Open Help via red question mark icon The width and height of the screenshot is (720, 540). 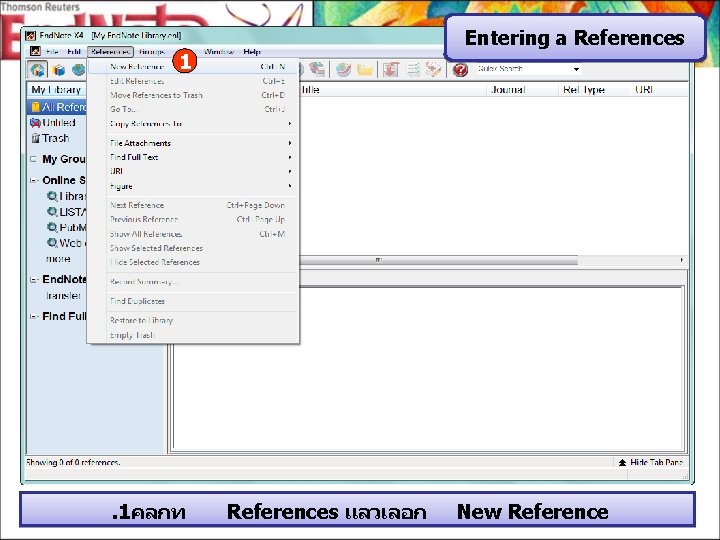[x=460, y=70]
